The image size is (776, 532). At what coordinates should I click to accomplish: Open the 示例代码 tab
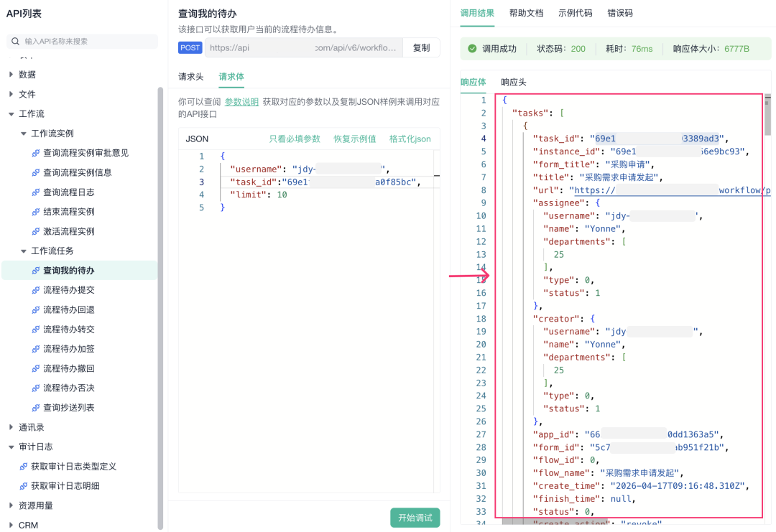(575, 13)
